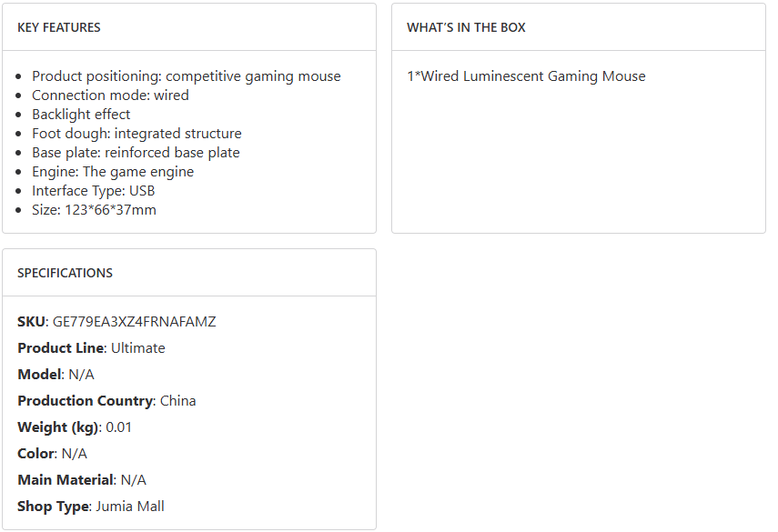The image size is (778, 532).
Task: Click the 'Base plate: reinforced base plate' text
Action: point(136,153)
